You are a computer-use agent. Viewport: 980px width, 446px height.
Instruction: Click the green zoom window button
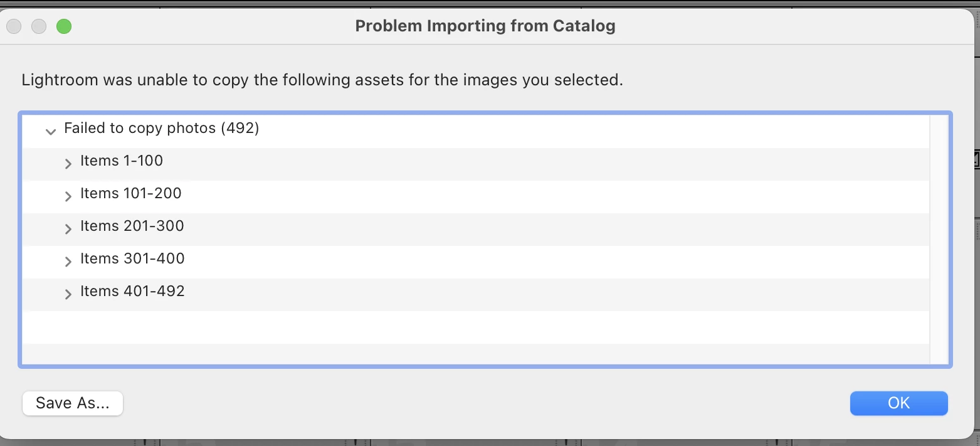pos(64,26)
